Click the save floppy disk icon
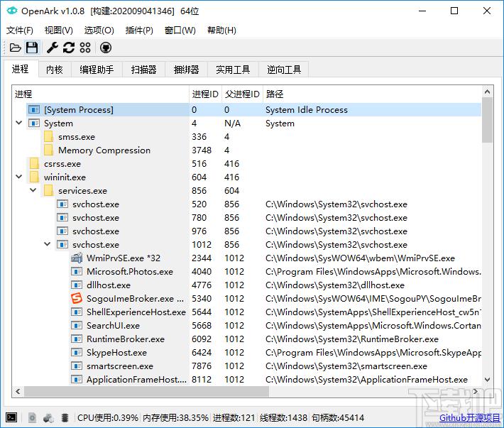Image resolution: width=504 pixels, height=428 pixels. click(x=32, y=48)
